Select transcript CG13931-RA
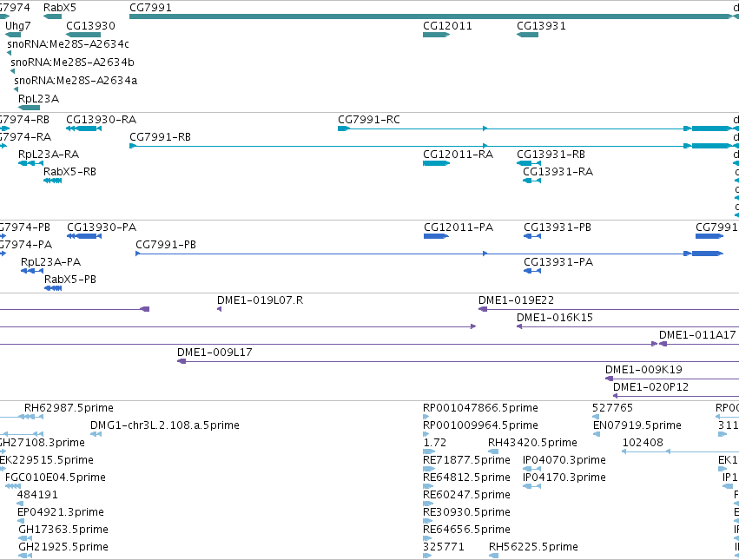This screenshot has height=560, width=739. click(532, 181)
